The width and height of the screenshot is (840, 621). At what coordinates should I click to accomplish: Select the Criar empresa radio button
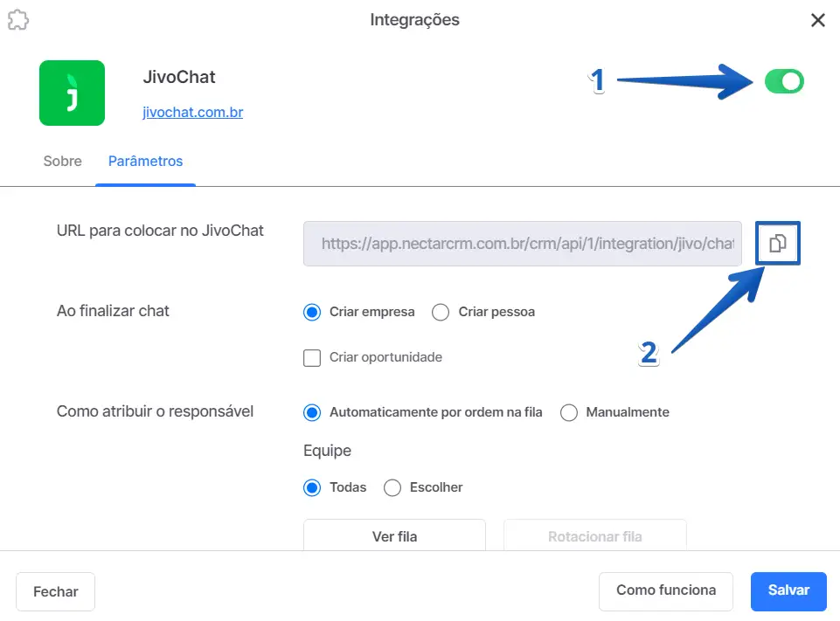pyautogui.click(x=312, y=312)
